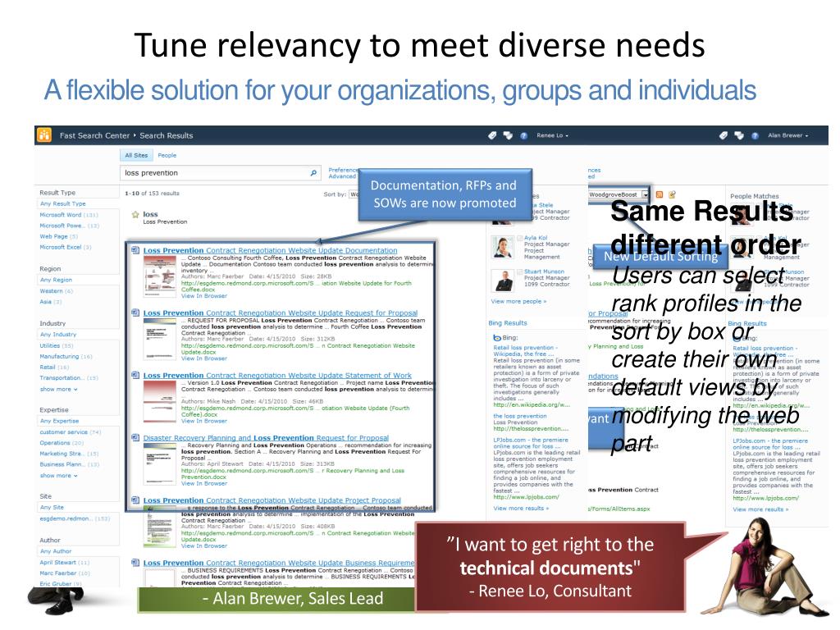Click the alert-me icon right of the RSS icon
840x630 pixels.
coord(673,194)
